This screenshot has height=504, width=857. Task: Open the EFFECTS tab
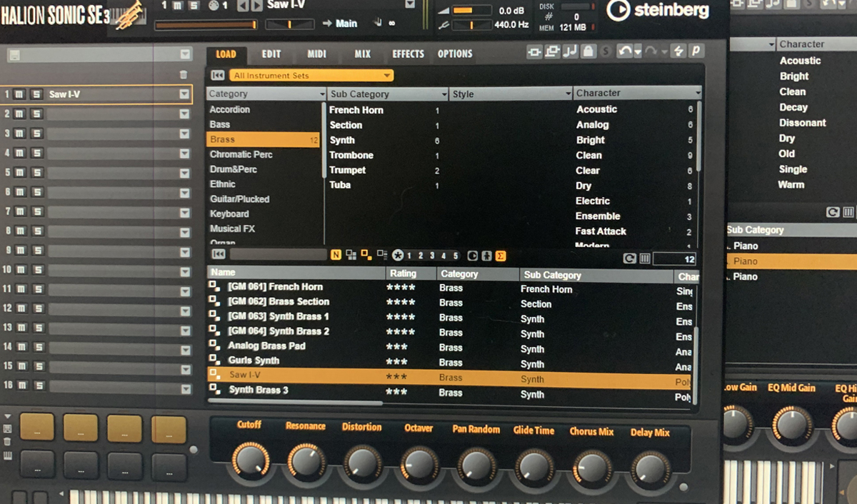pyautogui.click(x=408, y=54)
